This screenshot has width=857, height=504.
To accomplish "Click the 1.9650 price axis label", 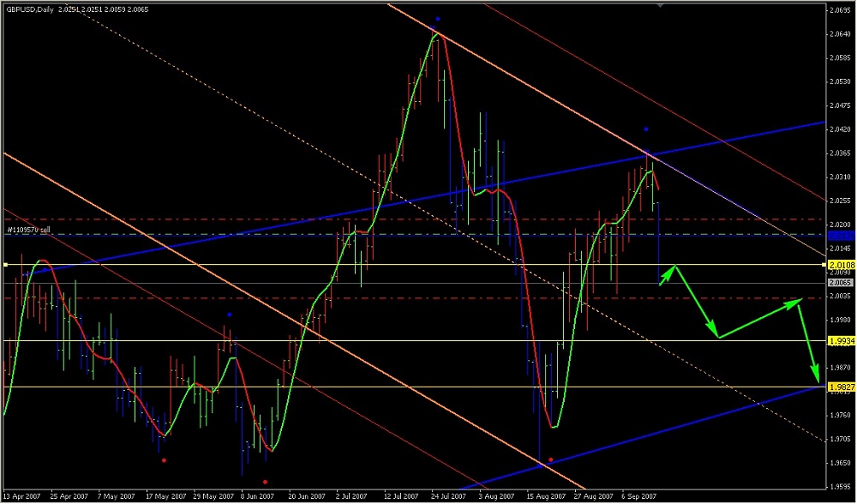I will (842, 464).
